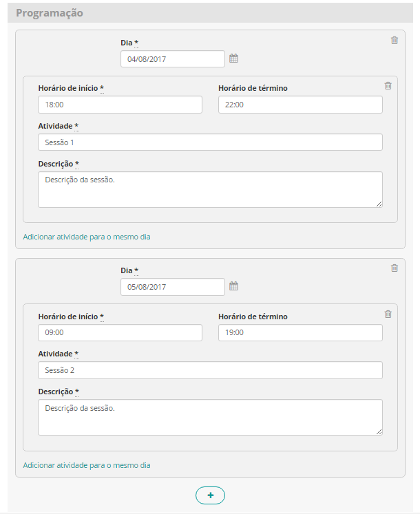
Task: Delete the Sessão 1 activity
Action: (x=388, y=85)
